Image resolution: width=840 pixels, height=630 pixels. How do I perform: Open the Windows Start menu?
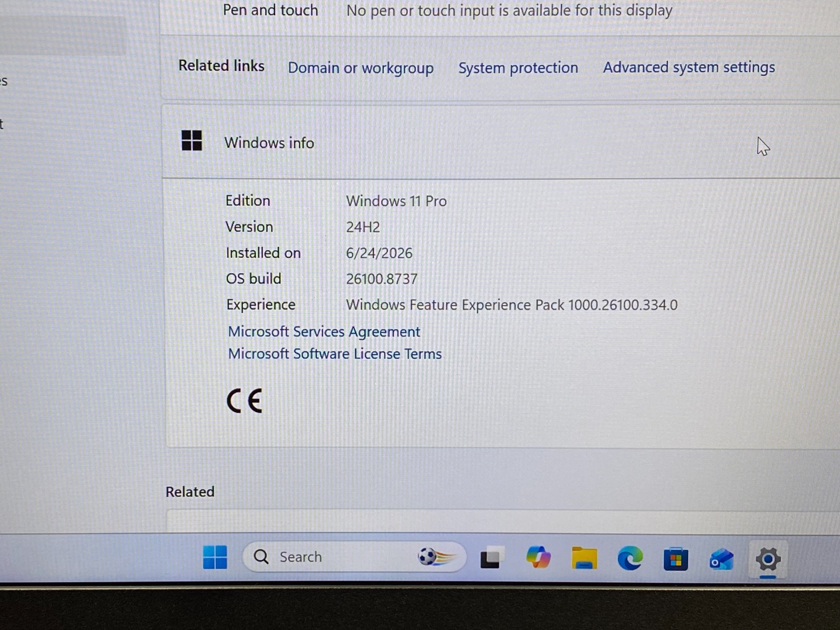[215, 557]
